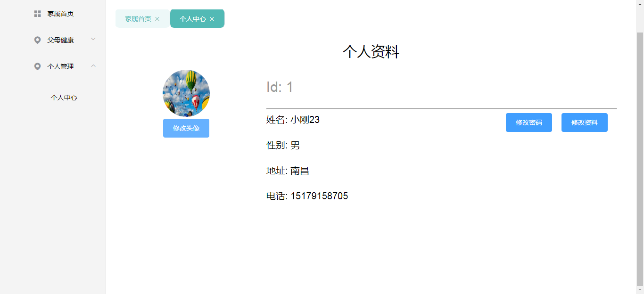Click the 修改密码 button
The height and width of the screenshot is (294, 644).
pos(528,122)
